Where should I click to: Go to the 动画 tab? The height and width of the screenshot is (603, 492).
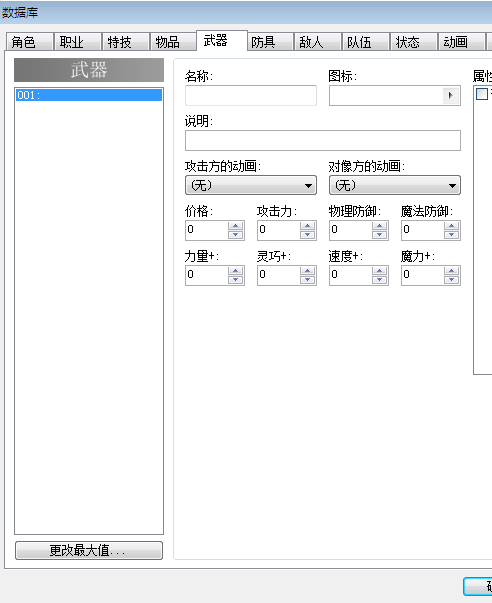462,42
